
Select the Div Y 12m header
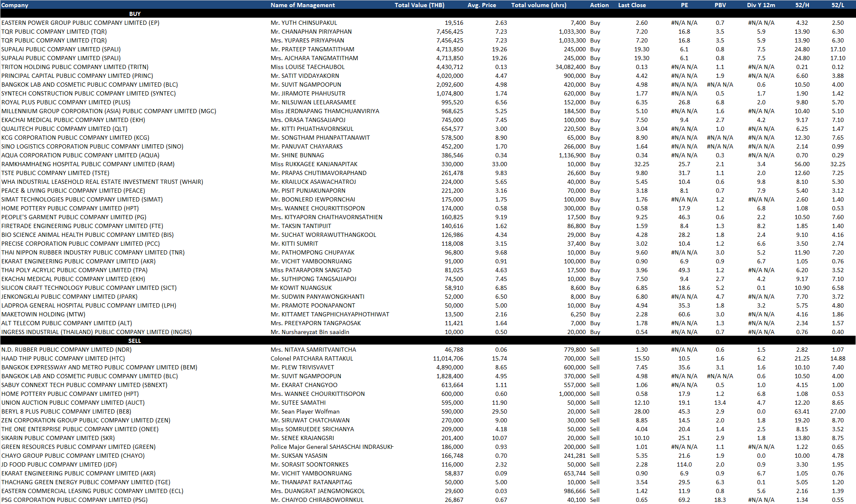tap(761, 5)
